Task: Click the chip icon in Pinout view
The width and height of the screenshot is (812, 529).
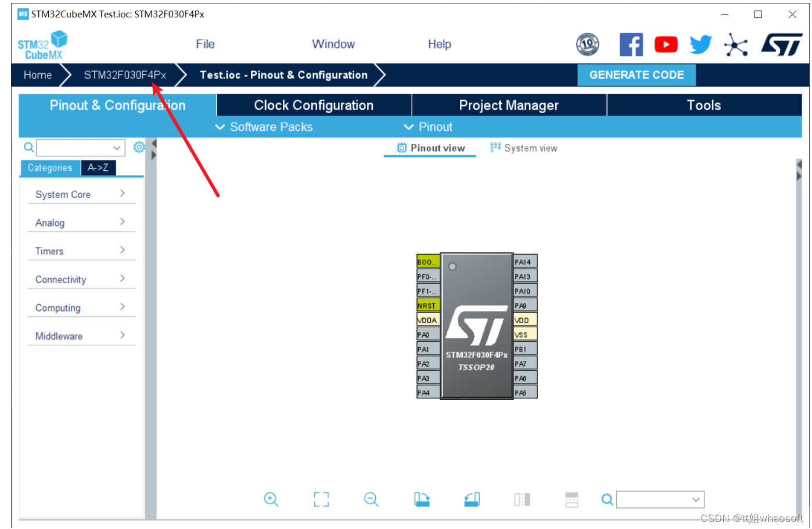Action: (401, 148)
